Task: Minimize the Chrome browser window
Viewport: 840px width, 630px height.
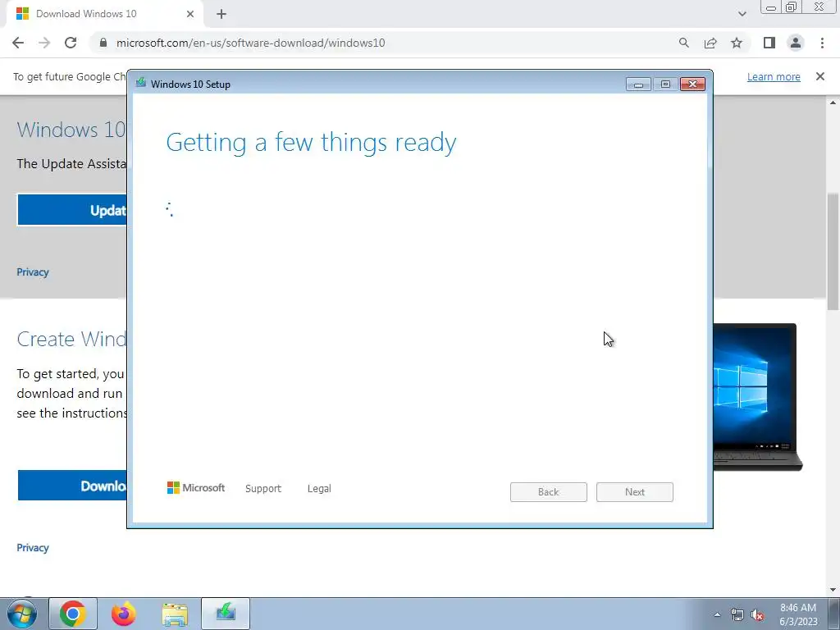Action: [x=771, y=7]
